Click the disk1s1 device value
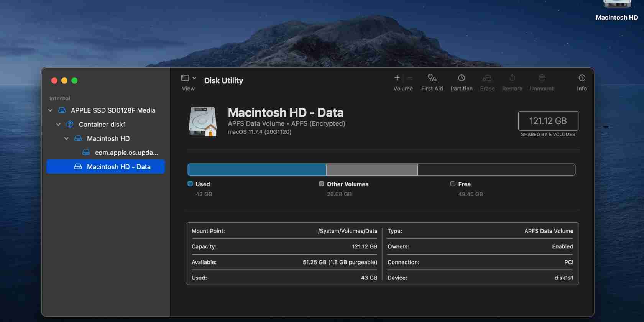The height and width of the screenshot is (322, 644). point(564,278)
